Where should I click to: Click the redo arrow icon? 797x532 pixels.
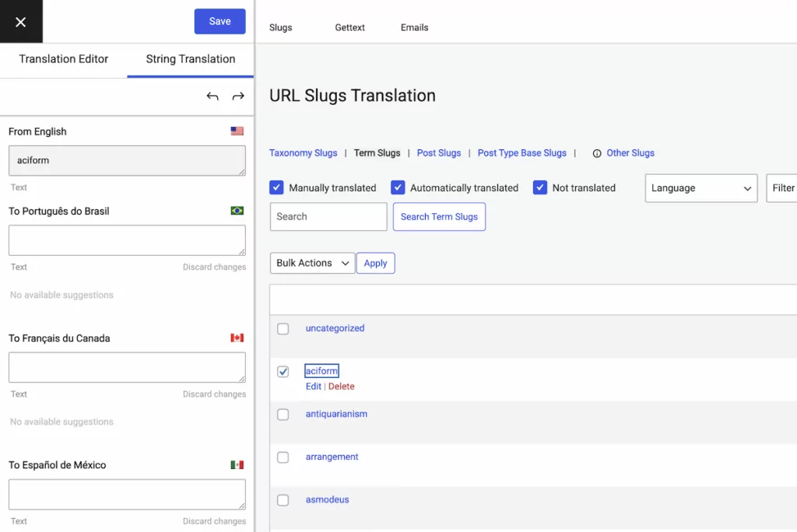point(238,96)
